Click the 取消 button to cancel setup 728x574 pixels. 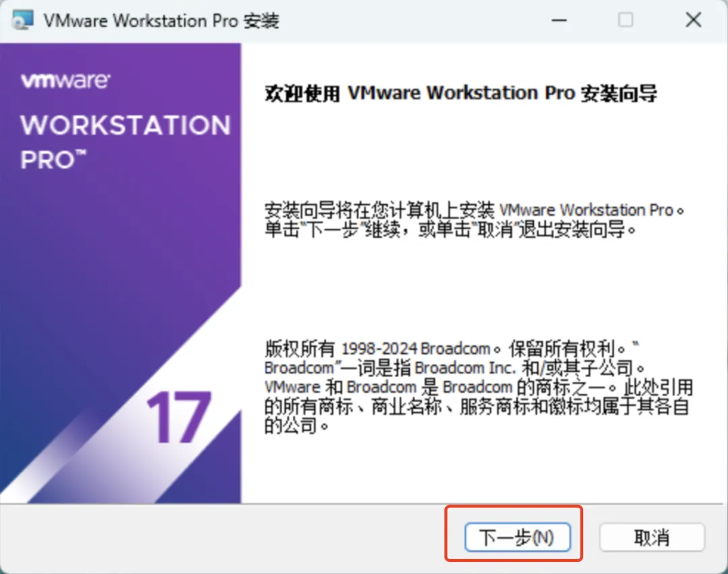(x=652, y=538)
